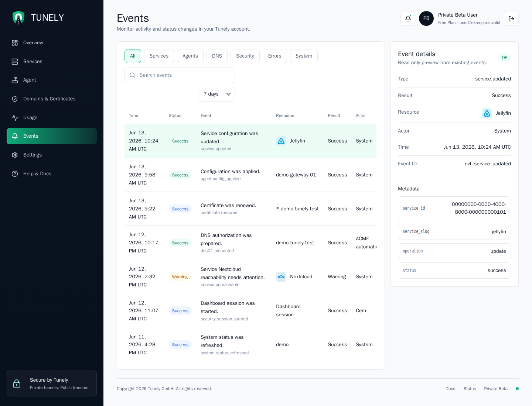Click the Agent router icon in sidebar
Image resolution: width=532 pixels, height=406 pixels.
pyautogui.click(x=15, y=80)
